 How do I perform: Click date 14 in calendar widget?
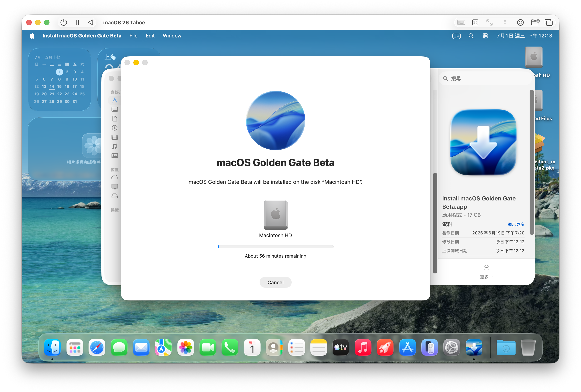(52, 87)
